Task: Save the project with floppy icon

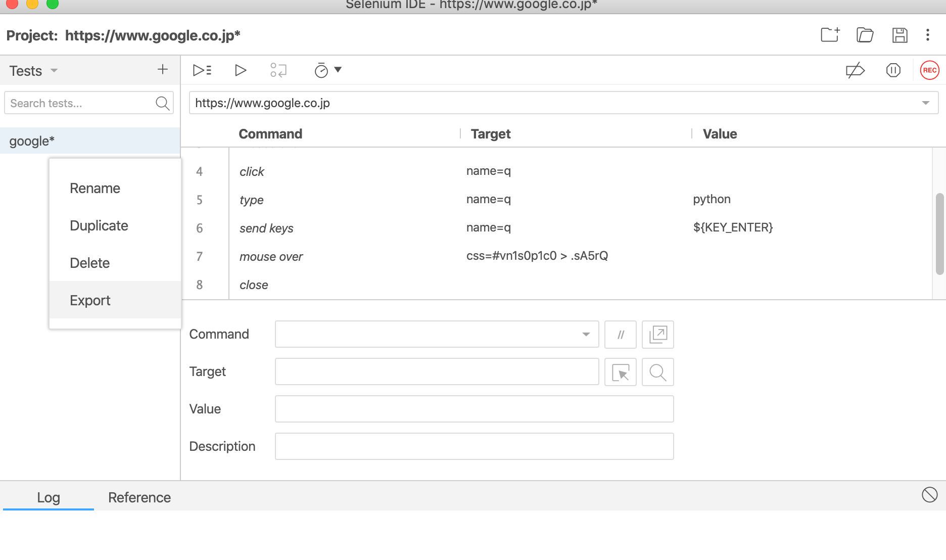Action: 900,35
